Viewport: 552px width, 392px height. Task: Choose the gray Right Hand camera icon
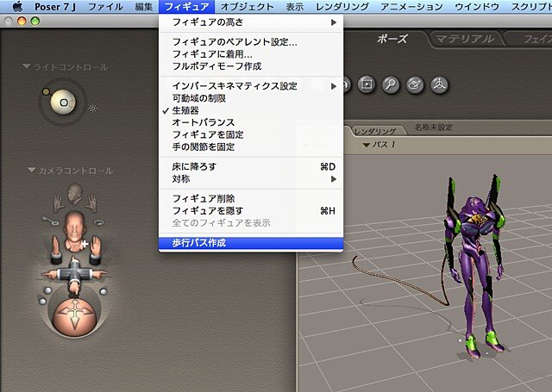tap(91, 203)
